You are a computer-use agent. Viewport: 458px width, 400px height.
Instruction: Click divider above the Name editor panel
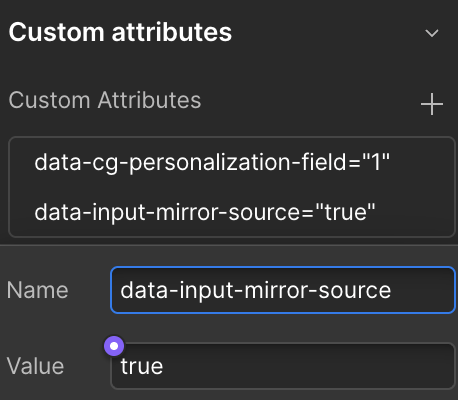pyautogui.click(x=229, y=245)
